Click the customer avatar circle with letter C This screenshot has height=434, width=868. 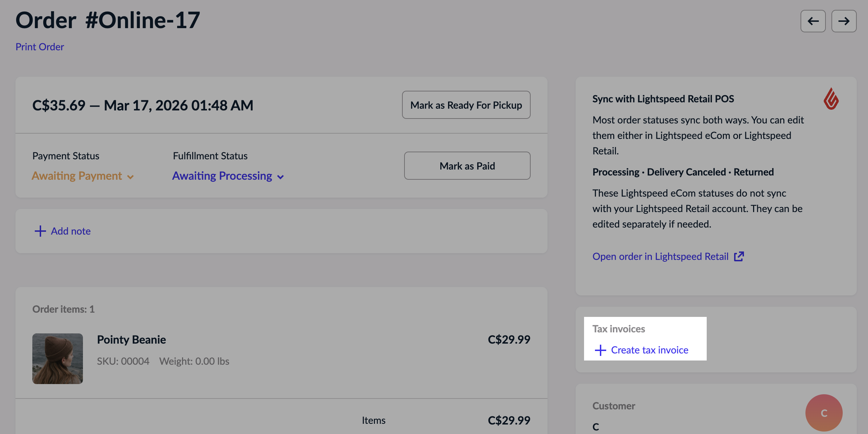pos(824,413)
